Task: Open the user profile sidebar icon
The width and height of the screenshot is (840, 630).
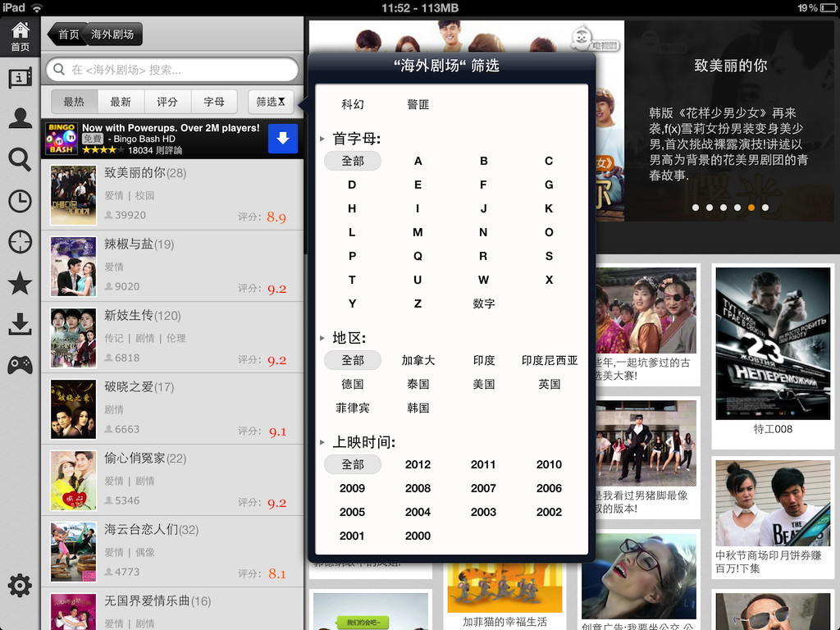Action: coord(20,118)
